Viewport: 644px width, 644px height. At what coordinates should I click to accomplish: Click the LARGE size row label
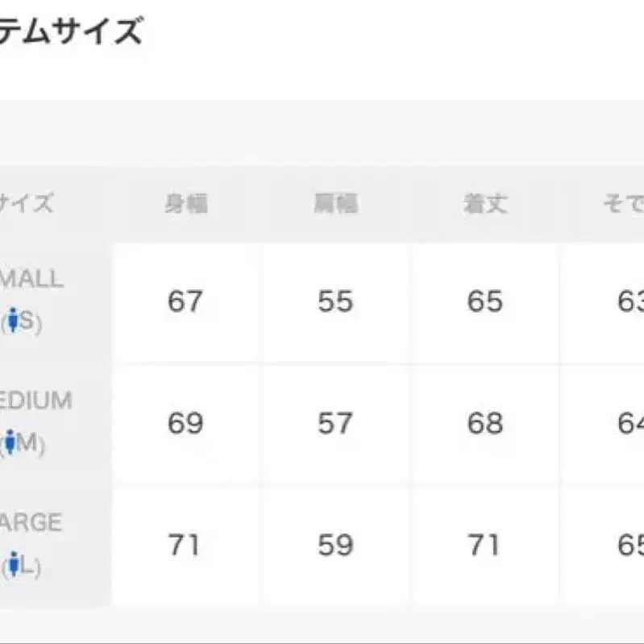click(32, 523)
